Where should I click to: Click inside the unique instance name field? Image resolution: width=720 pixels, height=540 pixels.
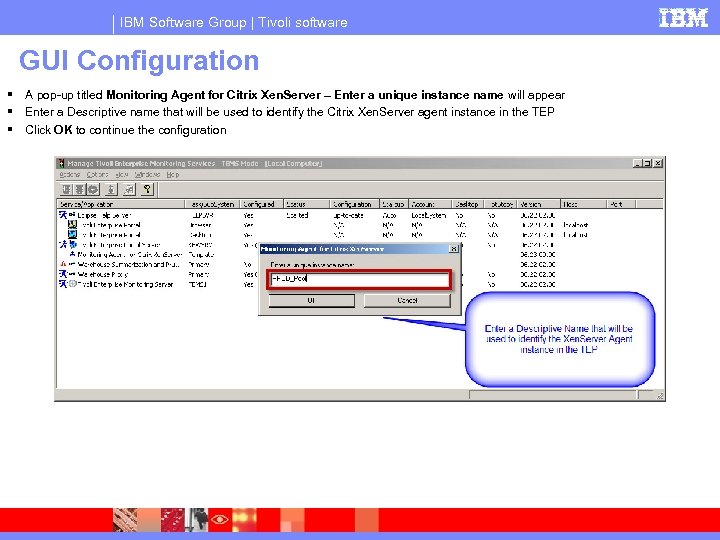pyautogui.click(x=359, y=279)
